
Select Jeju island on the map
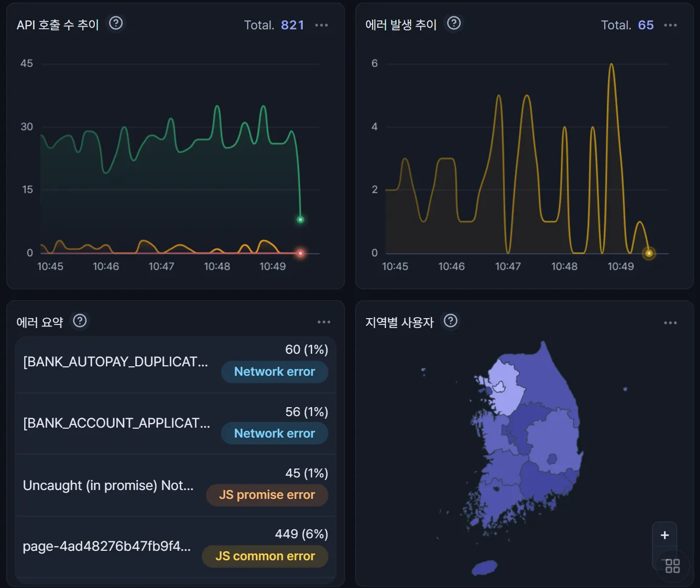coord(484,568)
